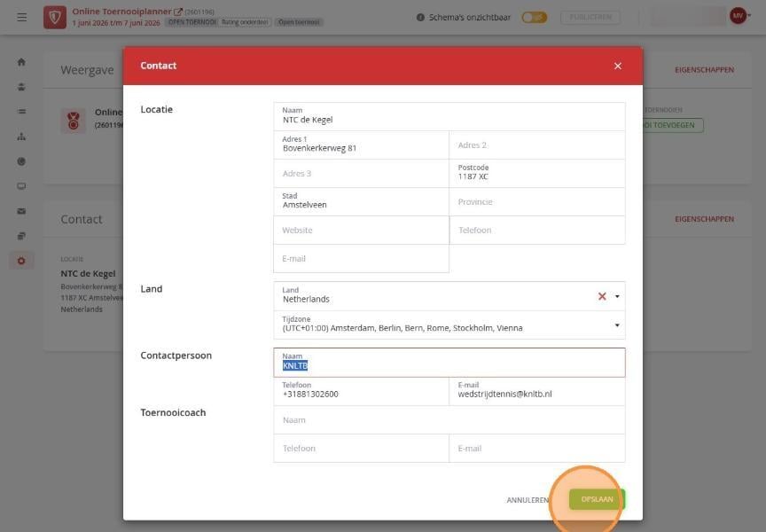Click the Toernooicoach Naam field

(449, 420)
